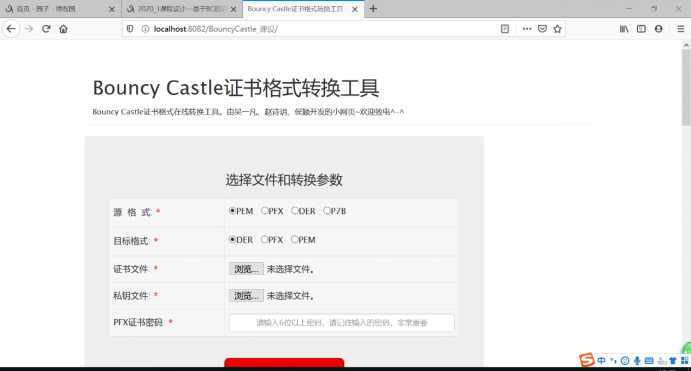
Task: Close the second browser tab
Action: pyautogui.click(x=234, y=9)
